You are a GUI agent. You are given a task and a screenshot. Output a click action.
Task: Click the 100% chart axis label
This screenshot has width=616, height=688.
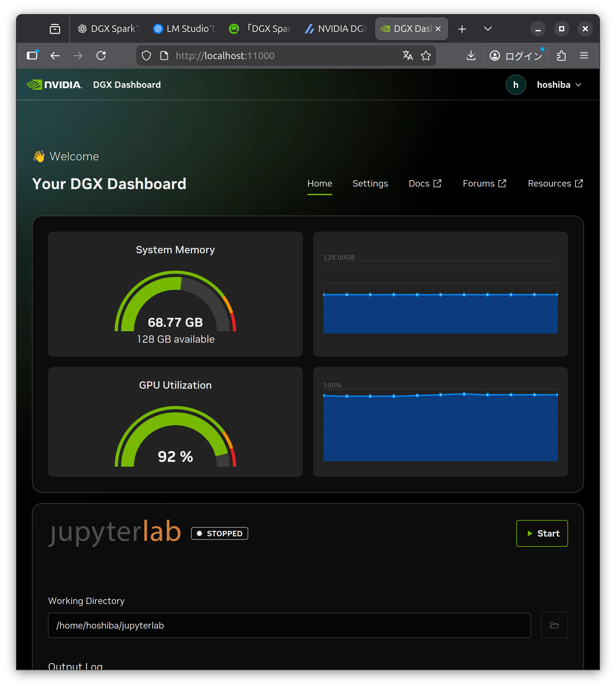pos(332,385)
